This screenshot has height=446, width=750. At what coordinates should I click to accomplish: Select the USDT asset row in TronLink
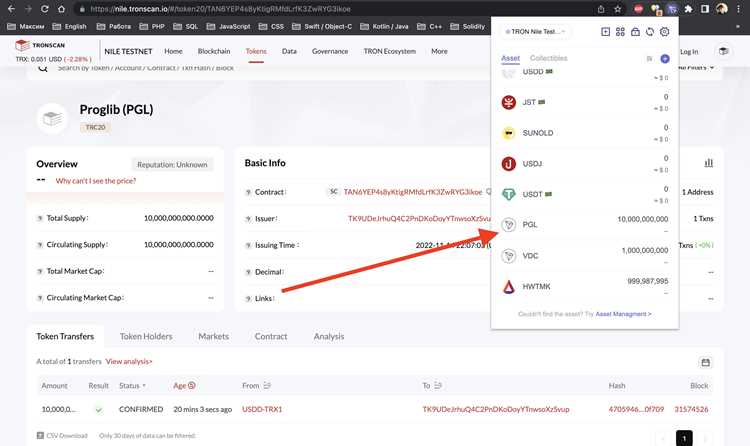coord(585,194)
